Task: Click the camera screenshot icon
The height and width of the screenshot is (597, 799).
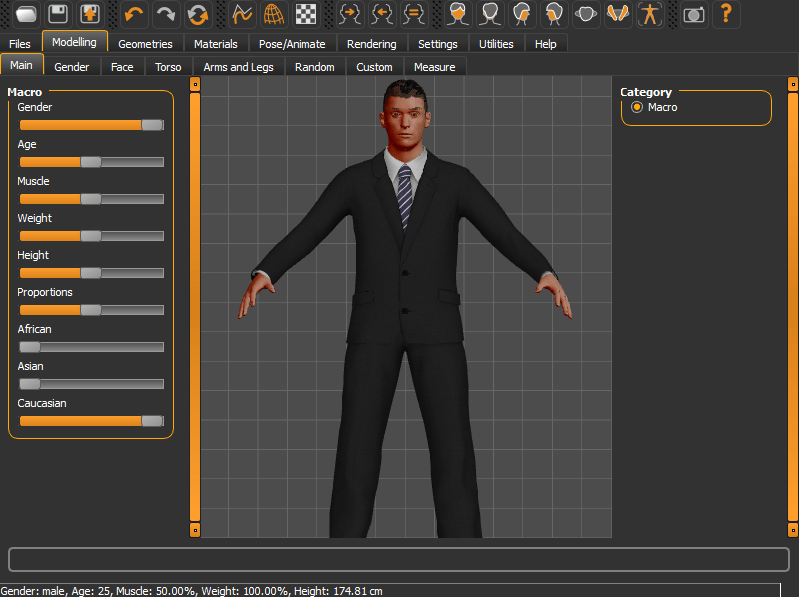Action: coord(694,14)
